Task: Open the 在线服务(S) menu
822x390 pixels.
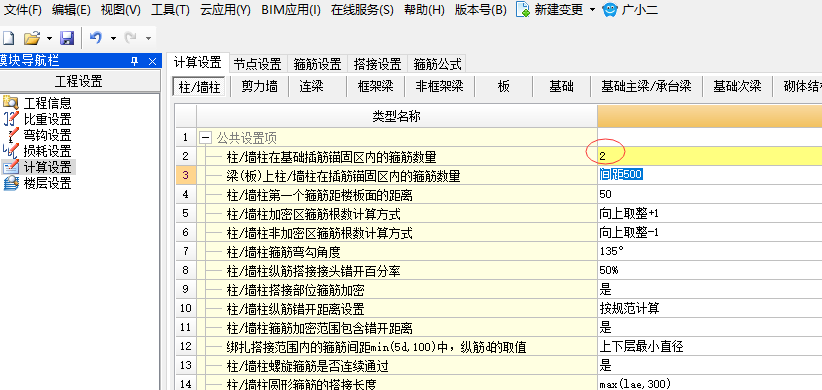Action: tap(362, 9)
